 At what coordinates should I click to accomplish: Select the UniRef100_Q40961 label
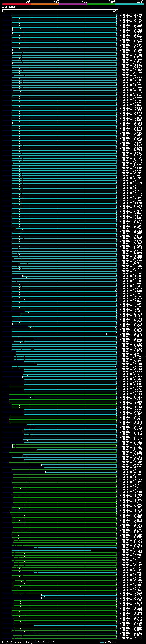point(131,95)
